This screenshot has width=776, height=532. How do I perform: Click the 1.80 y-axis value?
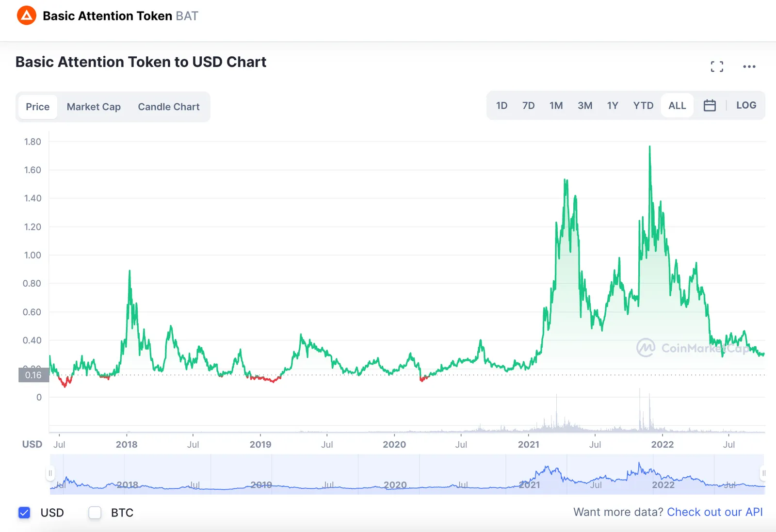coord(32,142)
